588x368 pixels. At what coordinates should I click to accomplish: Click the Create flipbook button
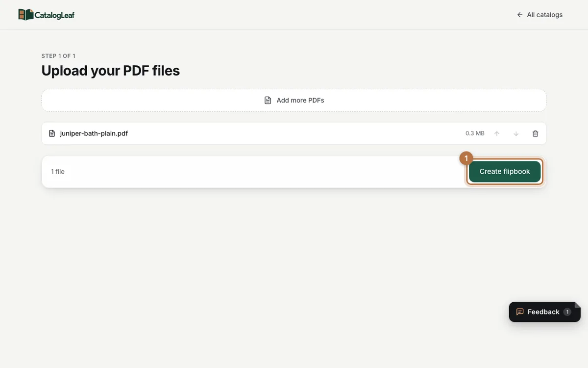pos(505,172)
